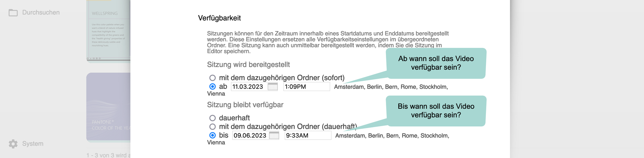Screen dimensions: 644x158
Task: Open the Pantone Color of the Year thumbnail
Action: [108, 107]
